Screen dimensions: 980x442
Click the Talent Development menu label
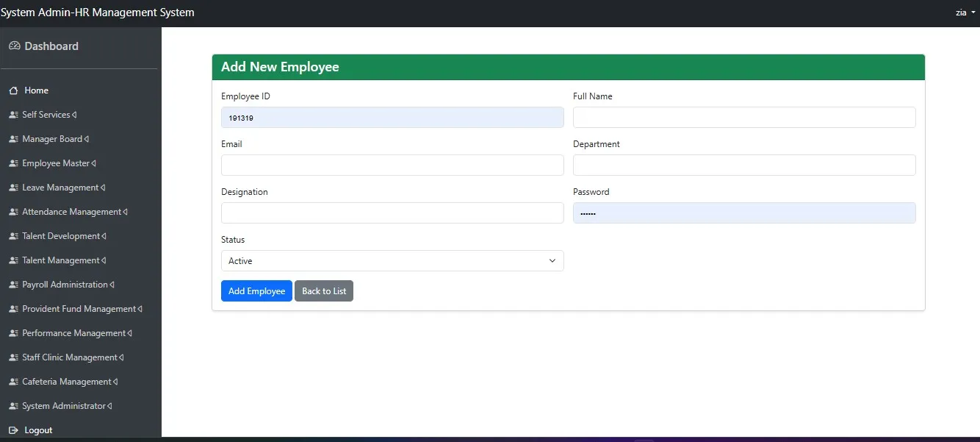[61, 236]
